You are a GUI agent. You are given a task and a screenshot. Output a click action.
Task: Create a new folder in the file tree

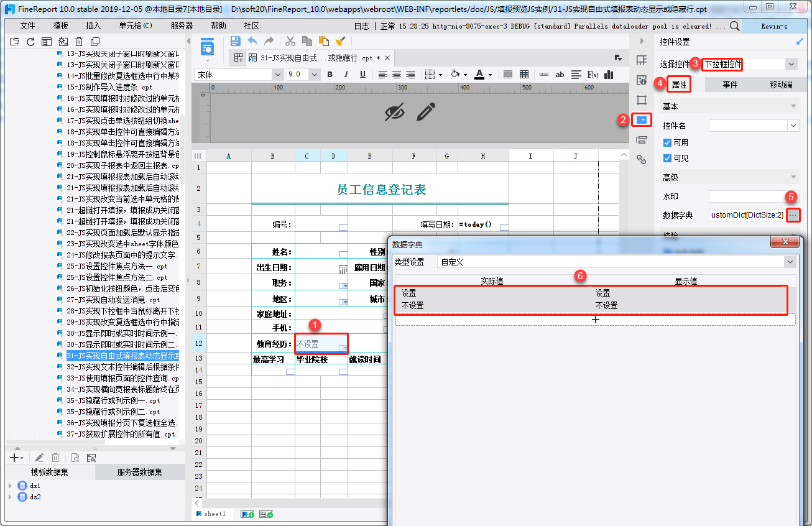[x=14, y=42]
